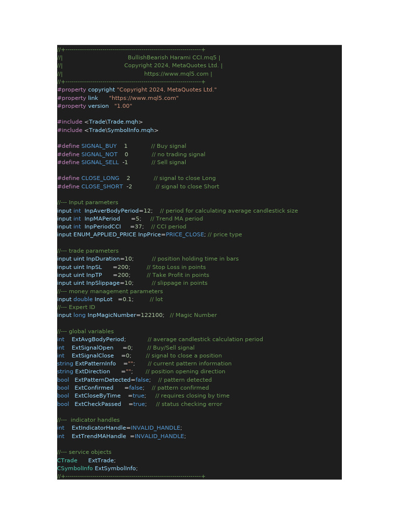
Task: Click the InpDuration=10 trade parameter
Action: pos(110,259)
